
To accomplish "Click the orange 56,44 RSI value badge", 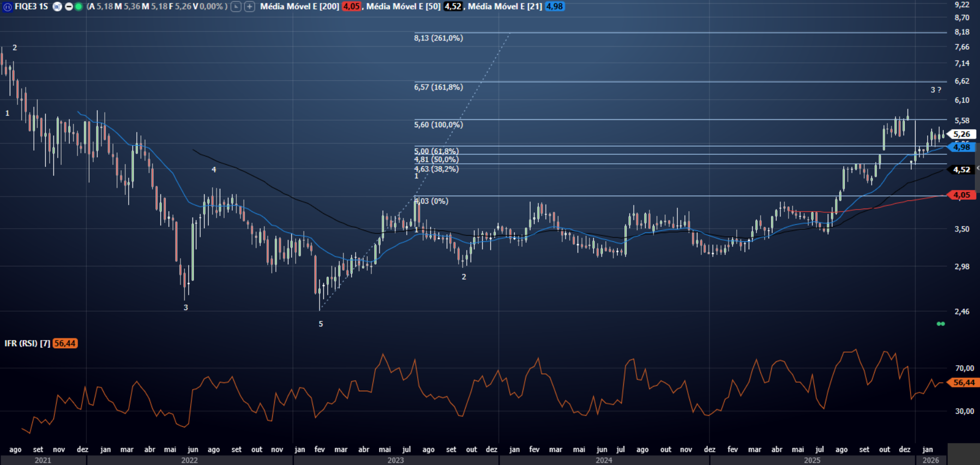I will [65, 343].
